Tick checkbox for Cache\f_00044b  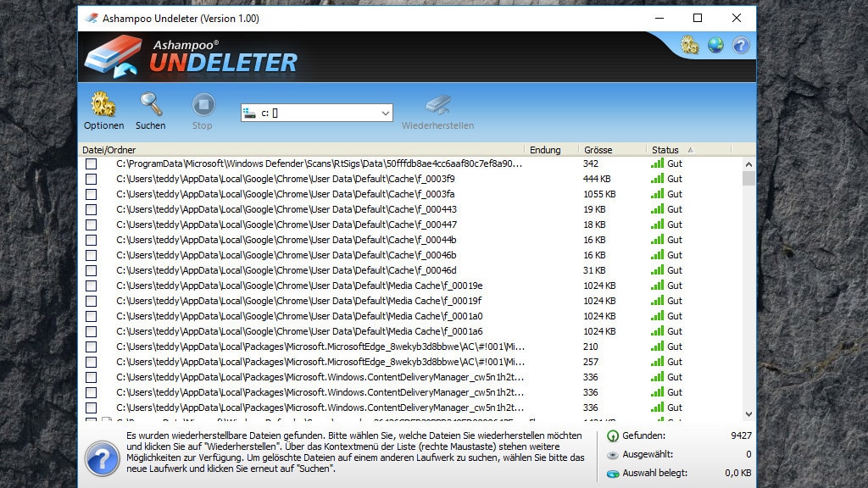(92, 240)
